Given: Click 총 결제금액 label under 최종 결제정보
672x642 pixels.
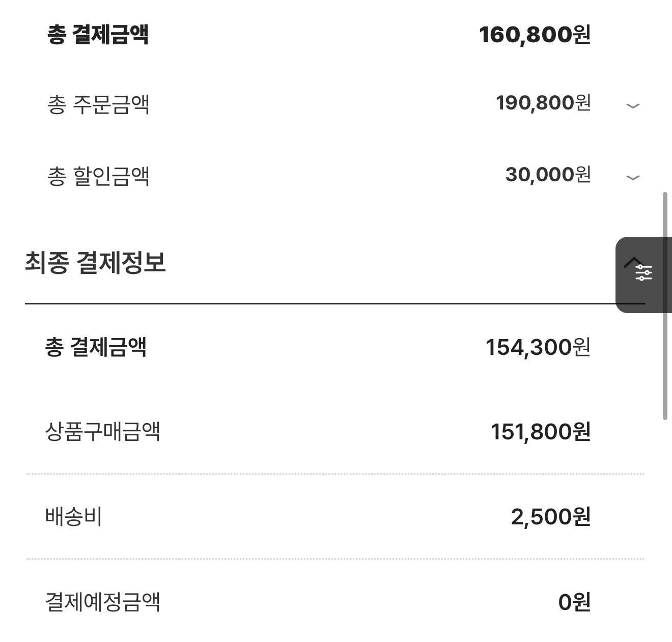Looking at the screenshot, I should click(x=96, y=348).
